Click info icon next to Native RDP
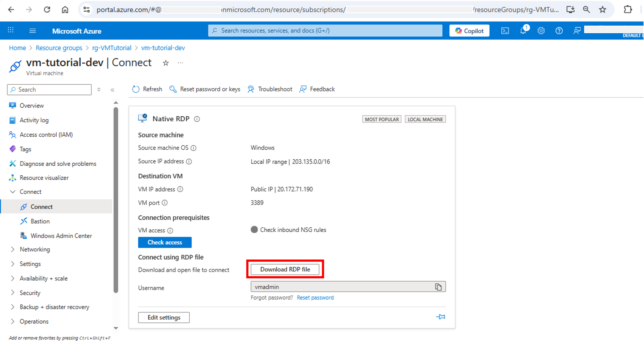This screenshot has height=341, width=644. 197,119
